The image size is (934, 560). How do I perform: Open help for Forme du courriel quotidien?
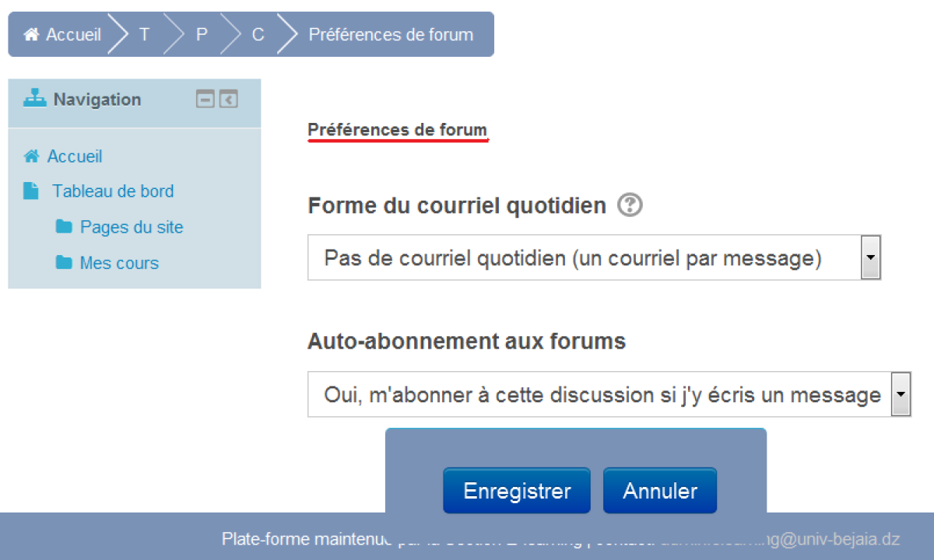click(x=630, y=206)
